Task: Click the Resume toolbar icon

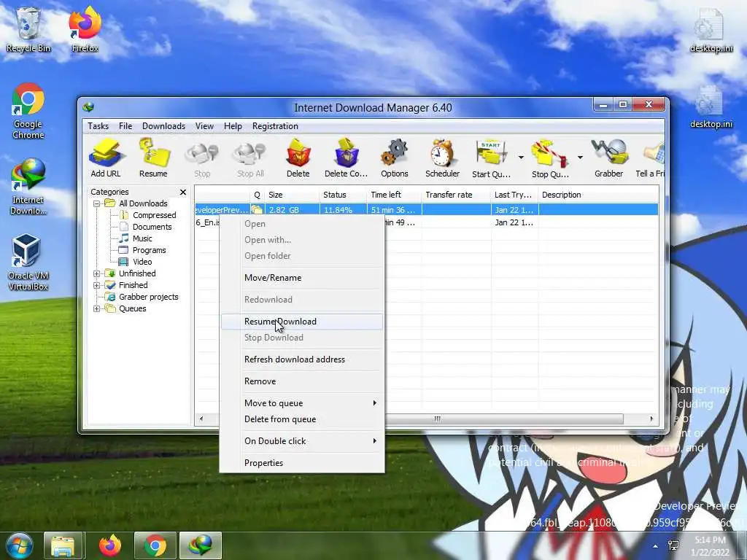Action: pos(153,158)
